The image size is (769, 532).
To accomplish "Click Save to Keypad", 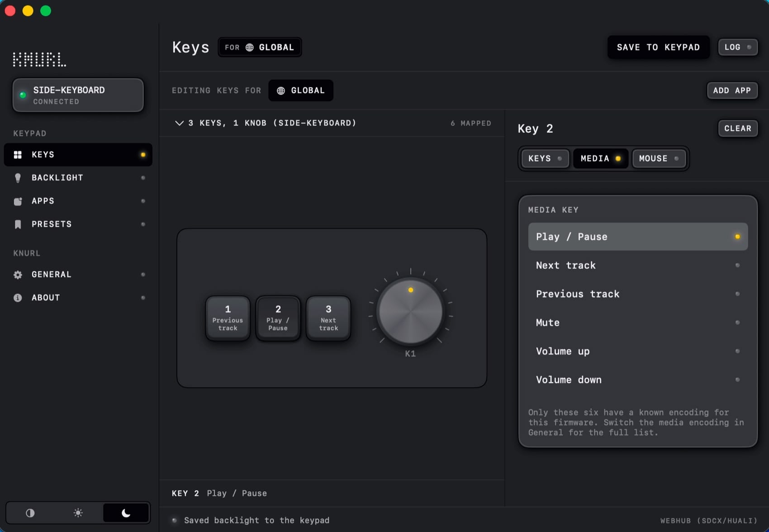I will point(658,47).
